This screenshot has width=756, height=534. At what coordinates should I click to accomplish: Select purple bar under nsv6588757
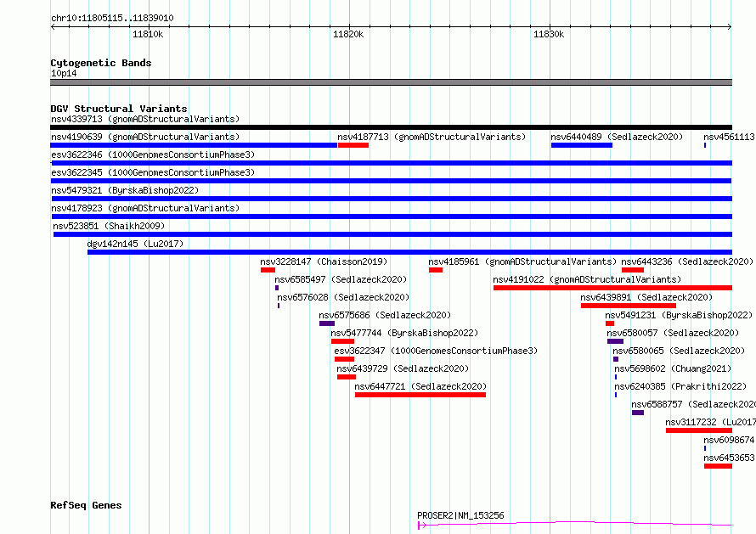638,413
